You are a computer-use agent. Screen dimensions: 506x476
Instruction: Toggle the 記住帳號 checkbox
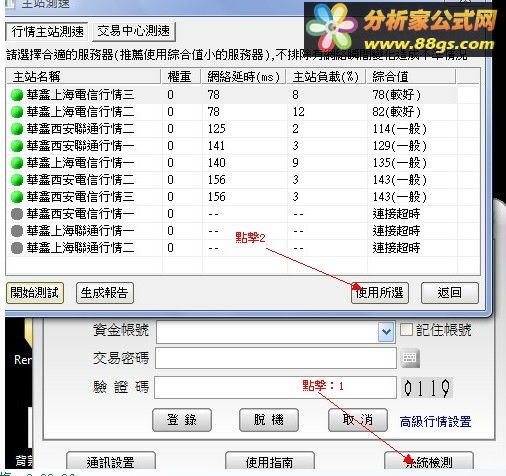tap(406, 330)
